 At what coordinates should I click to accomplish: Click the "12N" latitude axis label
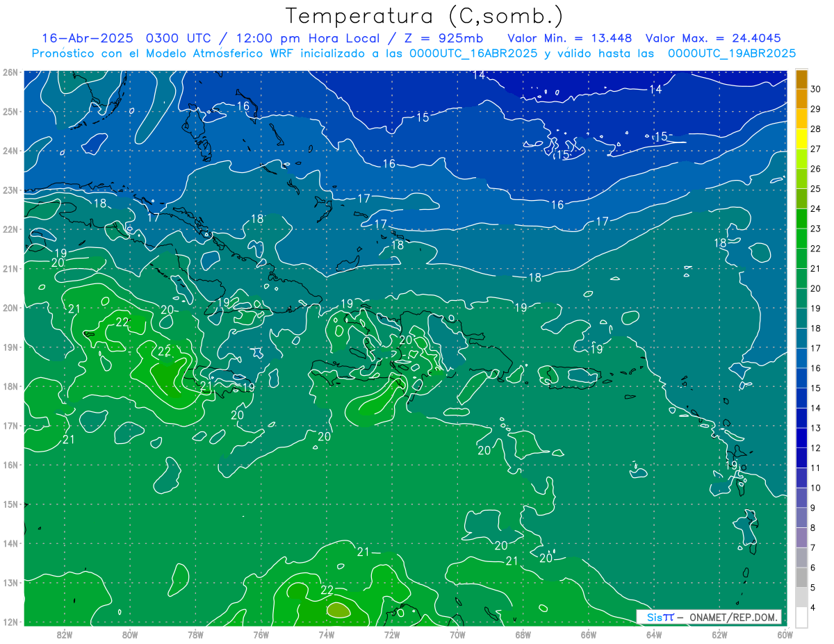10,622
